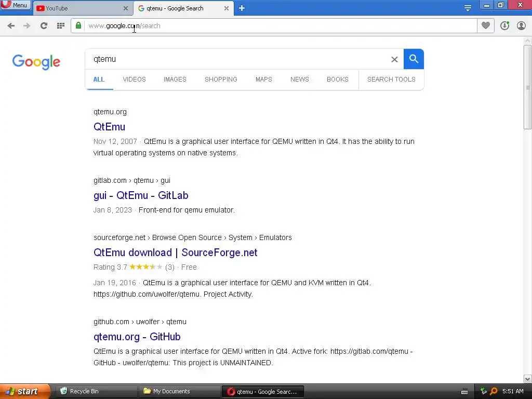Image resolution: width=532 pixels, height=399 pixels.
Task: Switch to VIDEOS results
Action: pos(135,79)
